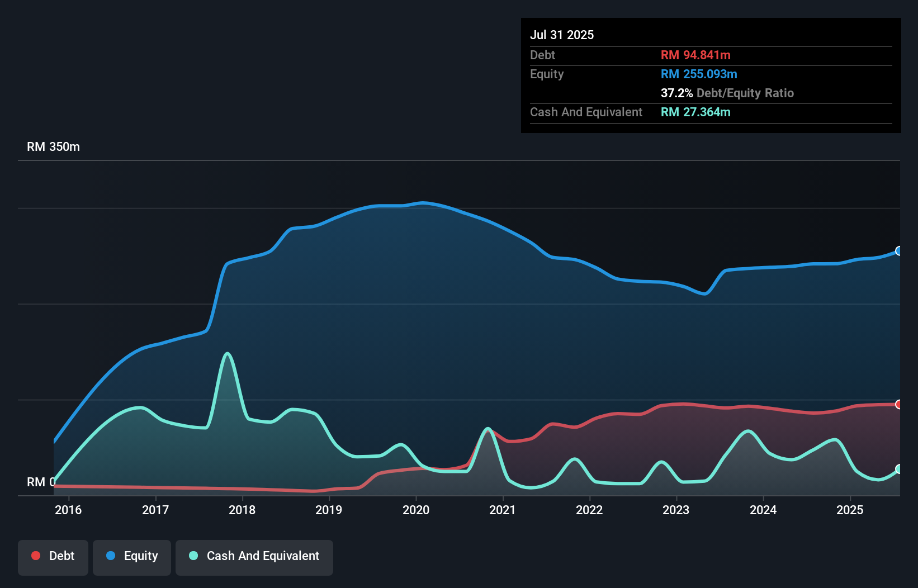This screenshot has height=588, width=918.
Task: Click the 37.2% Debt/Equity Ratio link
Action: pos(727,93)
